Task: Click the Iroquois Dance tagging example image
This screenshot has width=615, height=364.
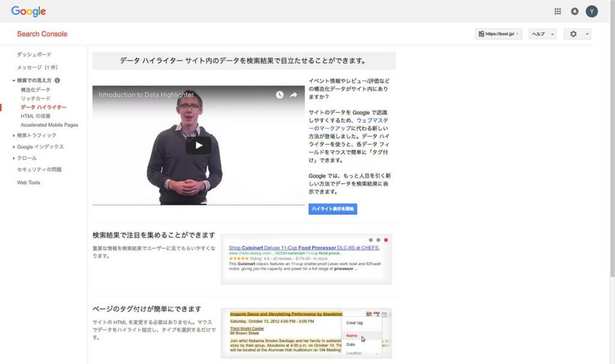Action: (306, 333)
